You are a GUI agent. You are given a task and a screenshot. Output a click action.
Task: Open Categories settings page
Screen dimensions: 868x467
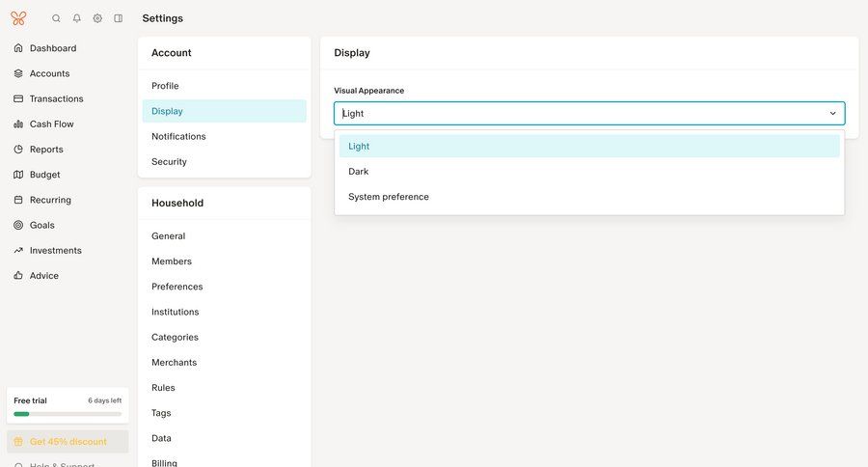[224, 338]
